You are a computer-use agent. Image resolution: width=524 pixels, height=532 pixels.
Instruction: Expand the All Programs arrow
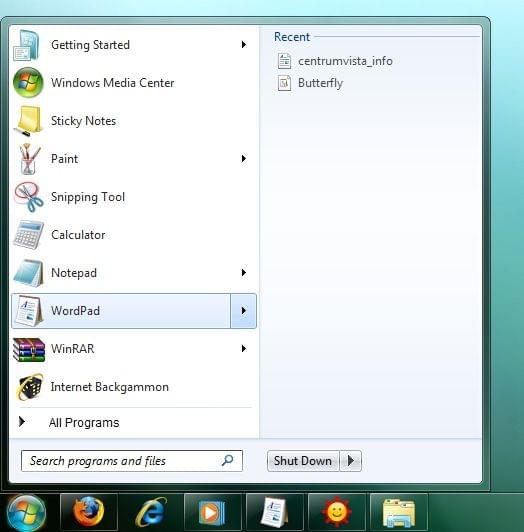[22, 422]
